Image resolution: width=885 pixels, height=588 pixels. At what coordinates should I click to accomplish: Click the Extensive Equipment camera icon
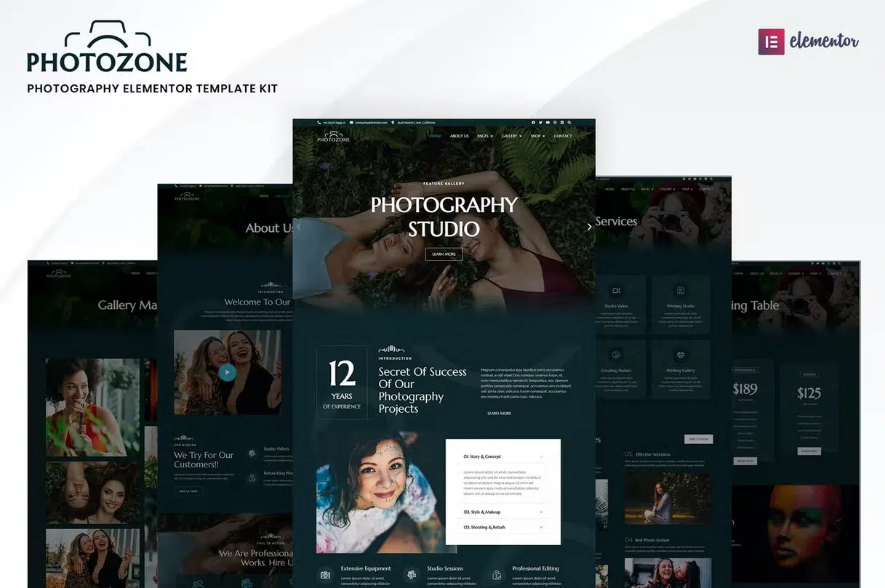(325, 574)
